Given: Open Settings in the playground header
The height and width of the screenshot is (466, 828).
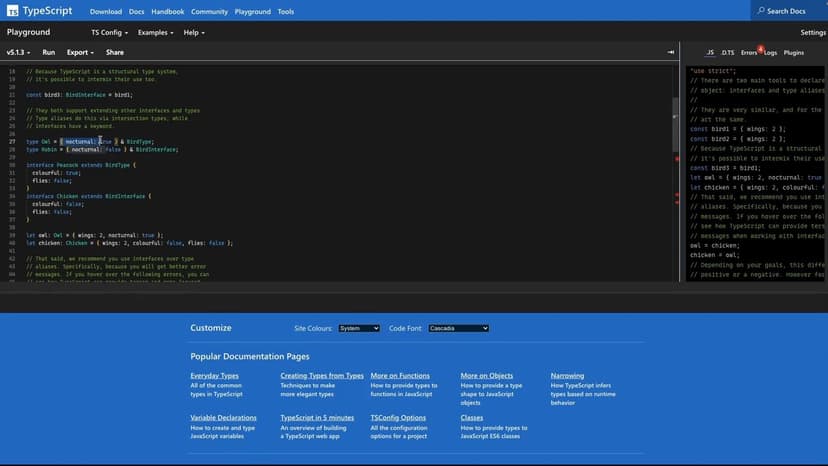Looking at the screenshot, I should coord(813,33).
